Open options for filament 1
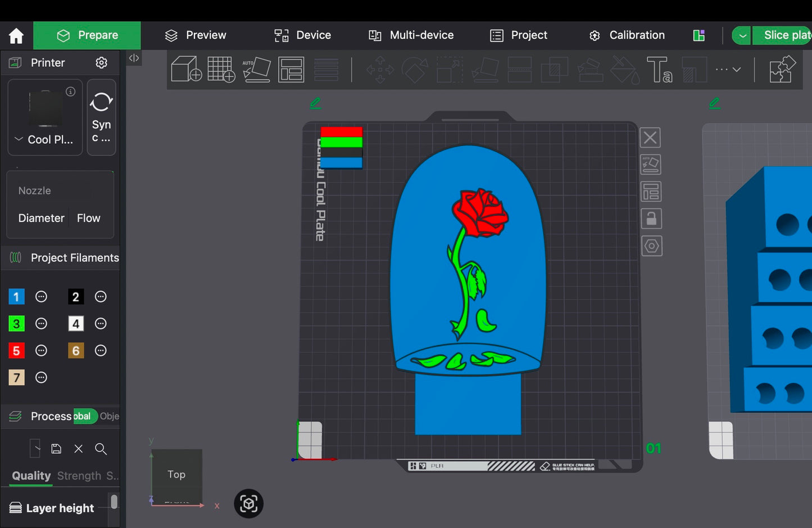 coord(41,297)
